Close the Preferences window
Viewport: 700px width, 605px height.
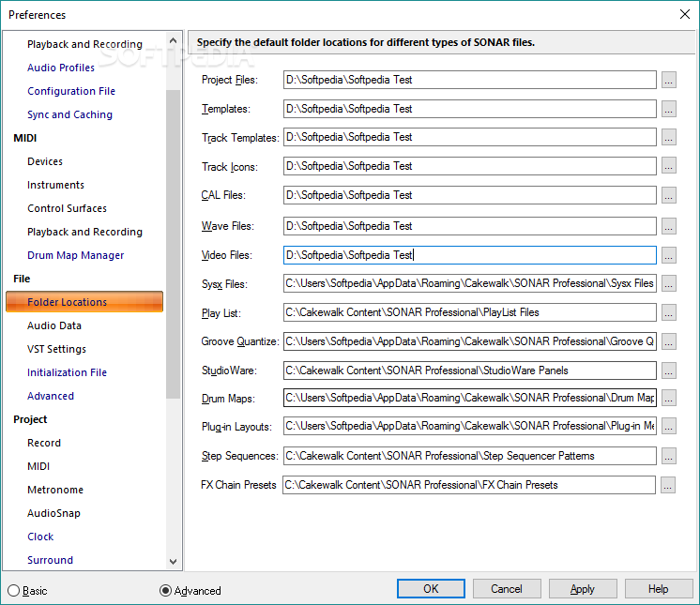point(685,14)
